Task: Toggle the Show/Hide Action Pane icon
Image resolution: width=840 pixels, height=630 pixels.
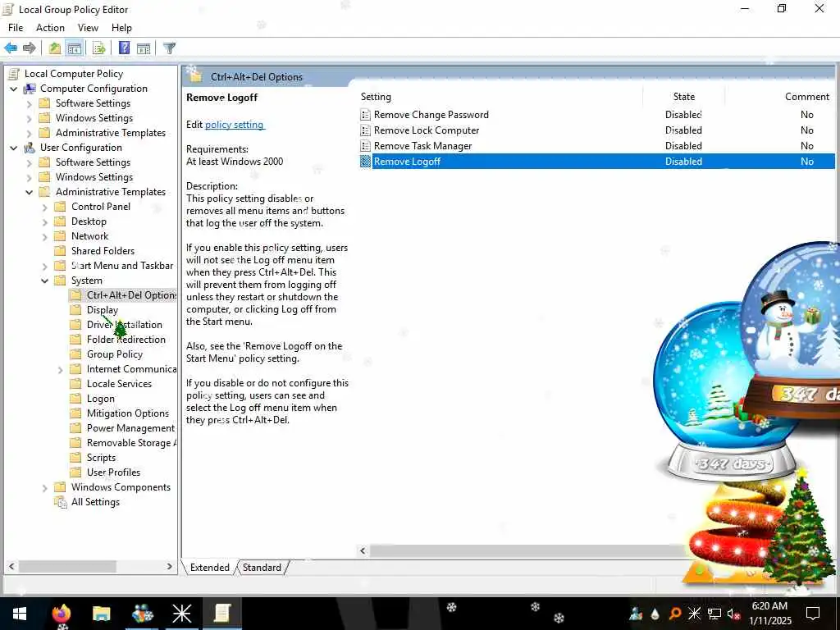Action: (x=144, y=48)
